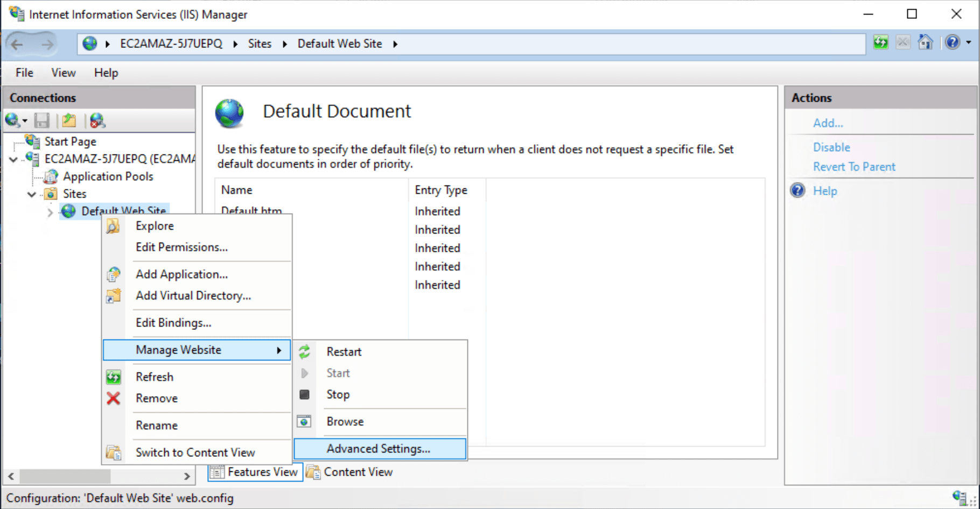Sort by the Entry Type column header

coord(447,190)
